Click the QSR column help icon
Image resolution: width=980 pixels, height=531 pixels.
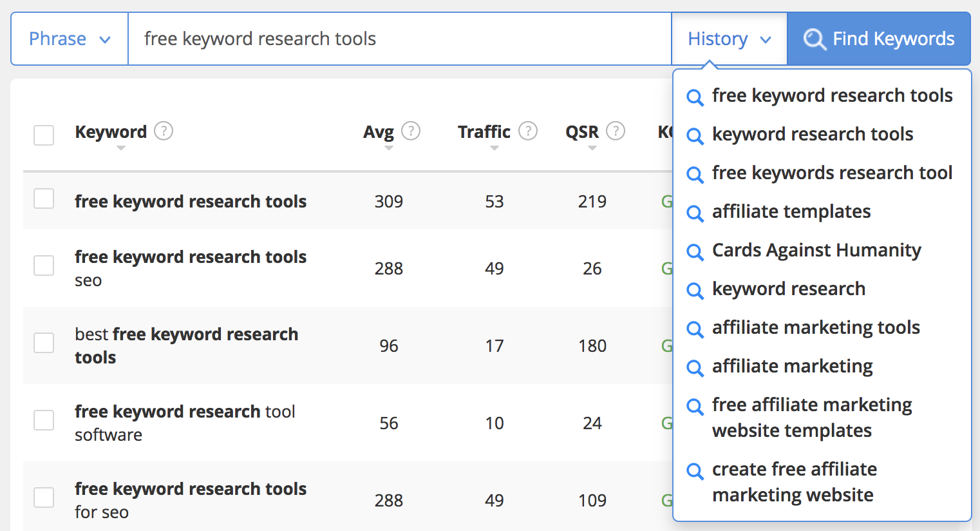(616, 131)
